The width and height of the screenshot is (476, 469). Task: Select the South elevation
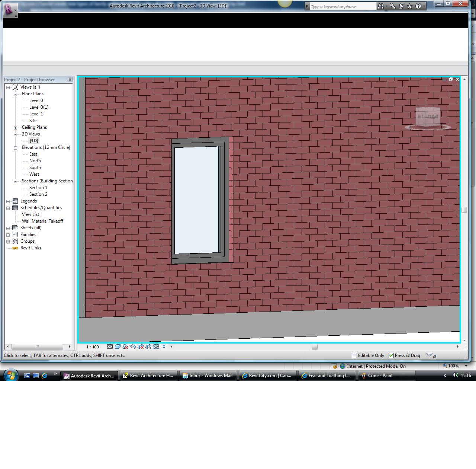pyautogui.click(x=35, y=167)
